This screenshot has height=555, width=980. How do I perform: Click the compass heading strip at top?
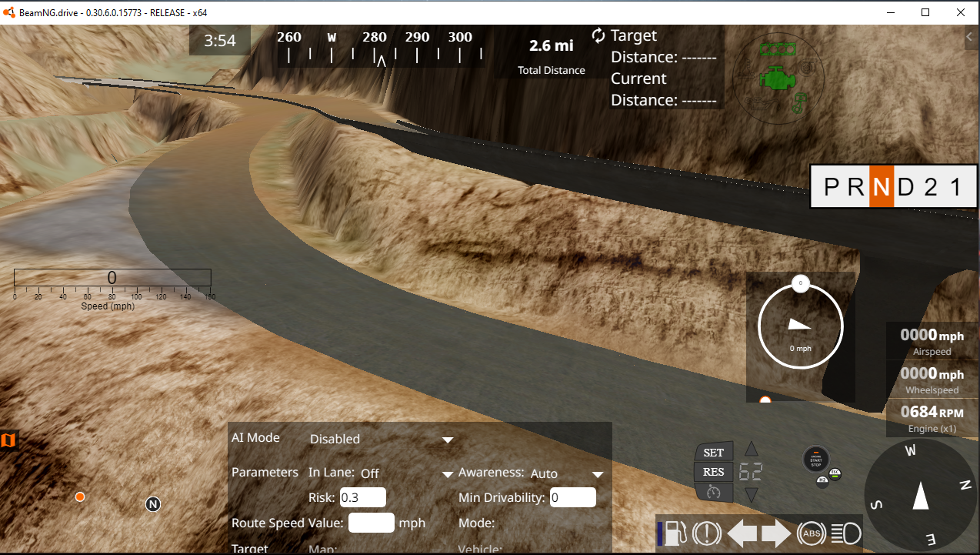[x=381, y=47]
